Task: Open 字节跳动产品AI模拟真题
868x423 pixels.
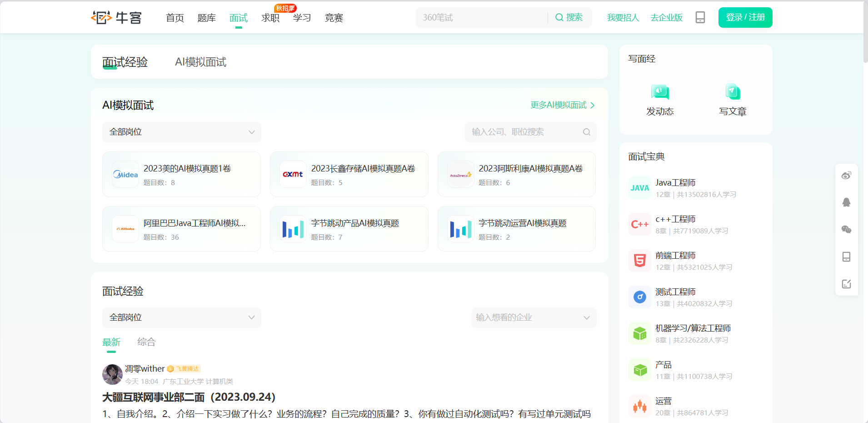Action: pyautogui.click(x=355, y=223)
